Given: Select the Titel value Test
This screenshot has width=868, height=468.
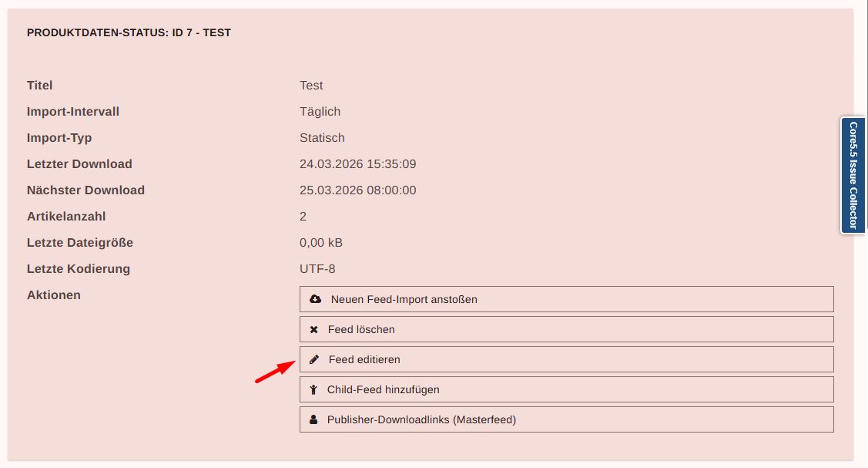Looking at the screenshot, I should point(311,86).
